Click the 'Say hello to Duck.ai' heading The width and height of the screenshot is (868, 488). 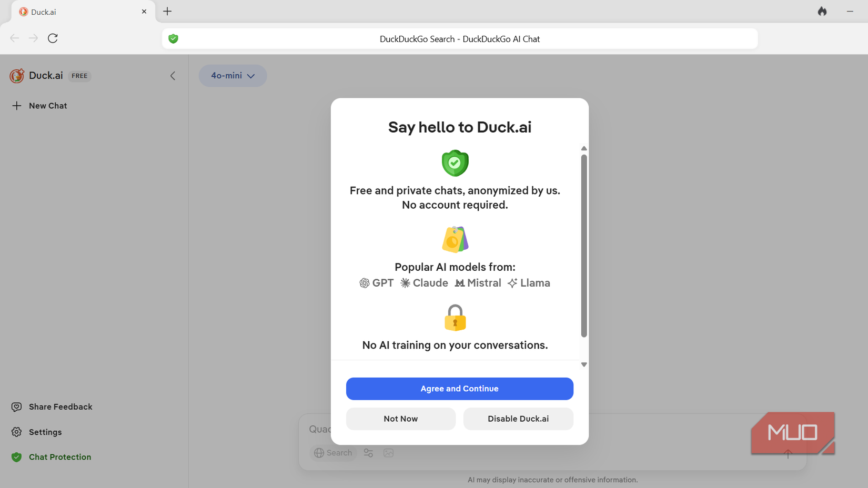pos(460,127)
